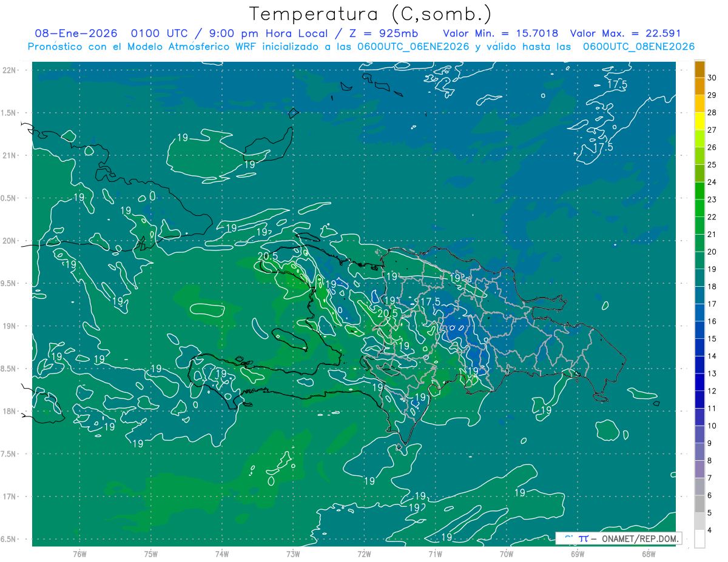The height and width of the screenshot is (562, 728).
Task: Click the green band between 22 and 23
Action: [699, 208]
